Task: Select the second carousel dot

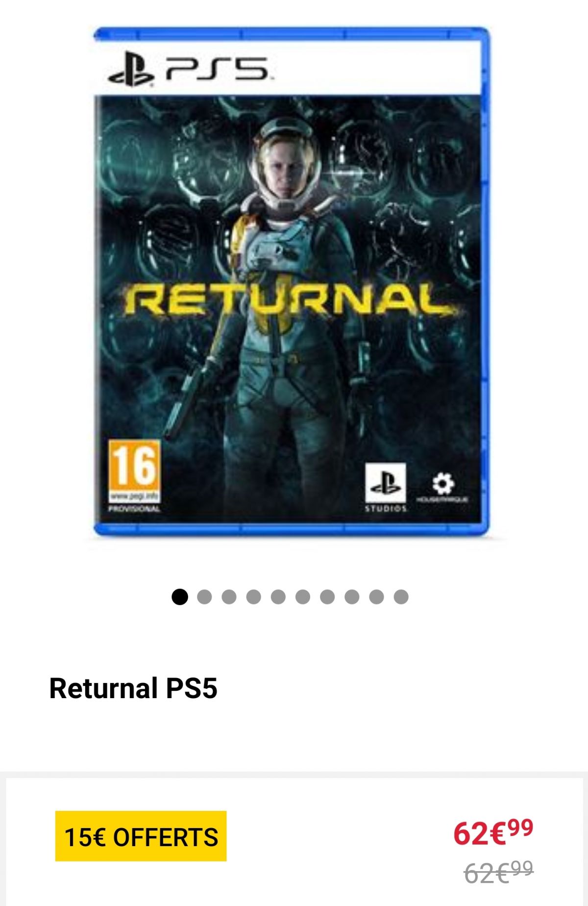Action: tap(204, 597)
